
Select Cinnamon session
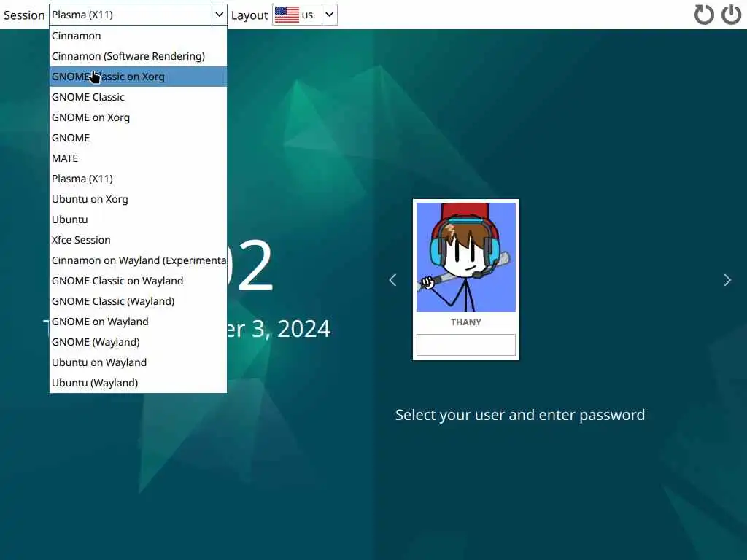point(138,36)
